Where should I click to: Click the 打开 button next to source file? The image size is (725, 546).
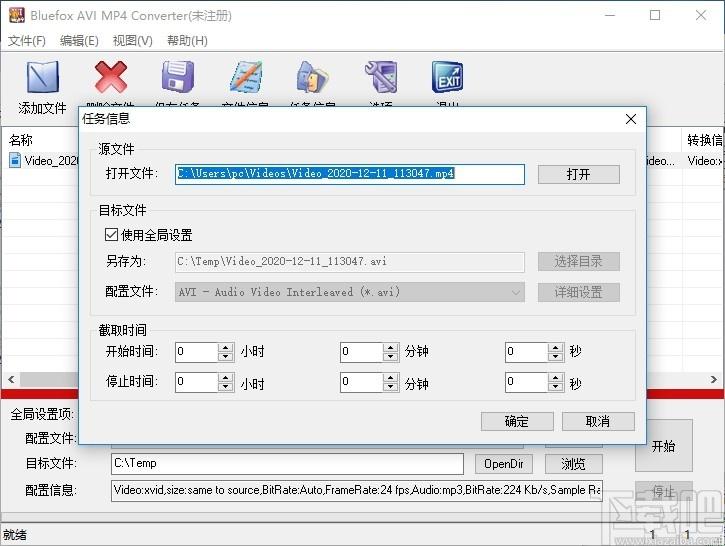coord(578,174)
